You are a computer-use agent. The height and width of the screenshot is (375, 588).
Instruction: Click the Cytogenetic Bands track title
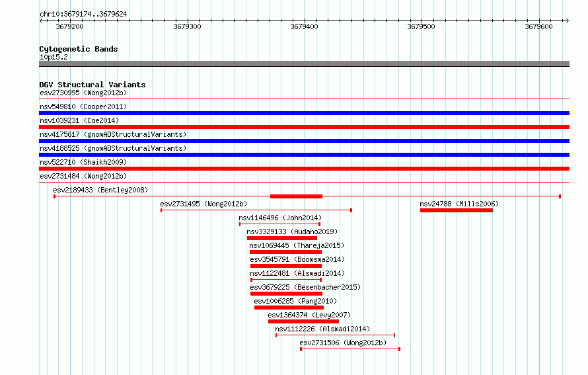[x=79, y=49]
